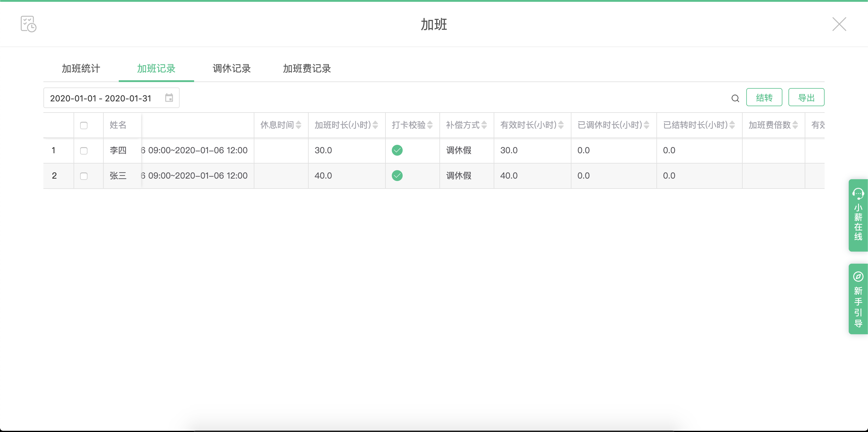
Task: Click row number 2
Action: (54, 175)
